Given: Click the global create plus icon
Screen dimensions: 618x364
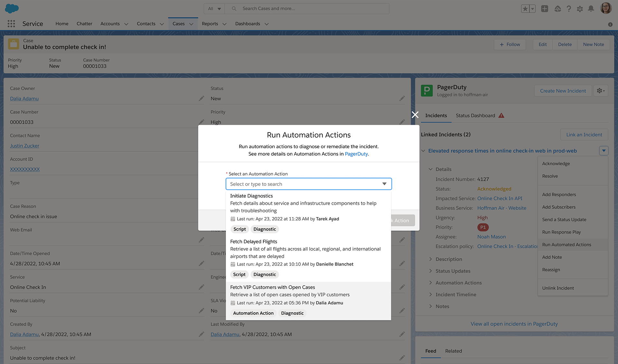Looking at the screenshot, I should click(545, 9).
